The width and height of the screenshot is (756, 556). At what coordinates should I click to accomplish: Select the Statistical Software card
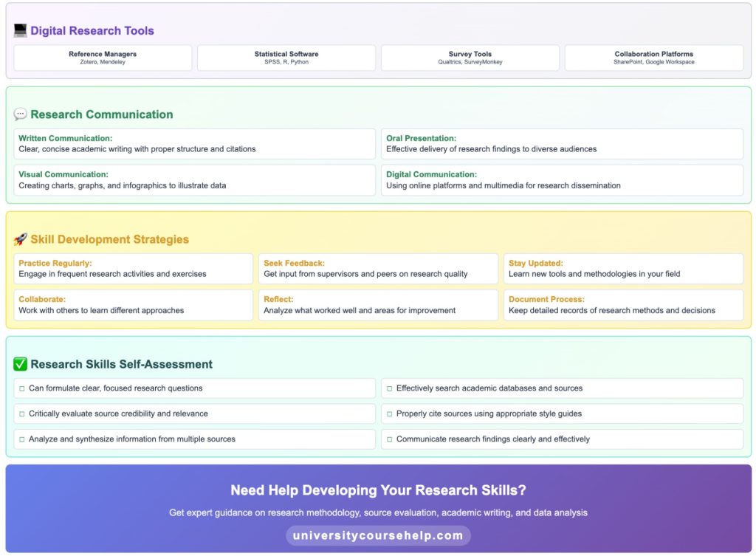tap(286, 57)
